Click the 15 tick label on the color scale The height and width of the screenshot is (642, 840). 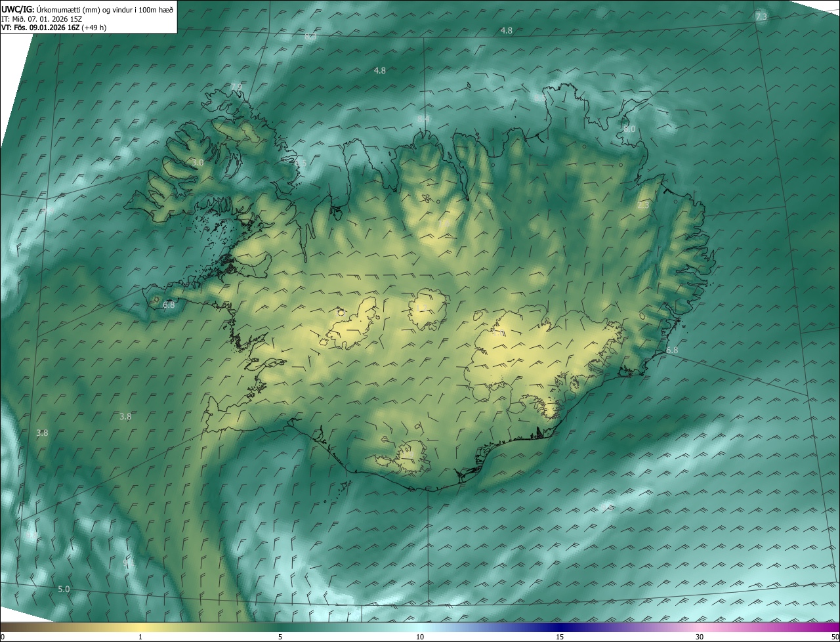560,637
